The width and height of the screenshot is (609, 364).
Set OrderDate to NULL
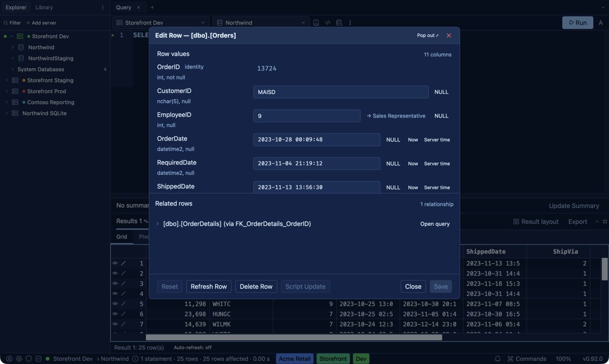click(x=393, y=140)
